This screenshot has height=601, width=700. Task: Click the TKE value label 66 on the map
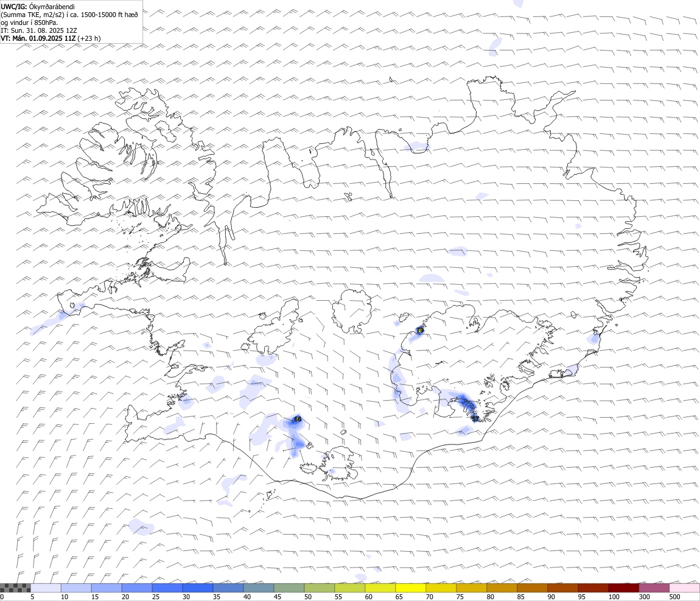298,420
